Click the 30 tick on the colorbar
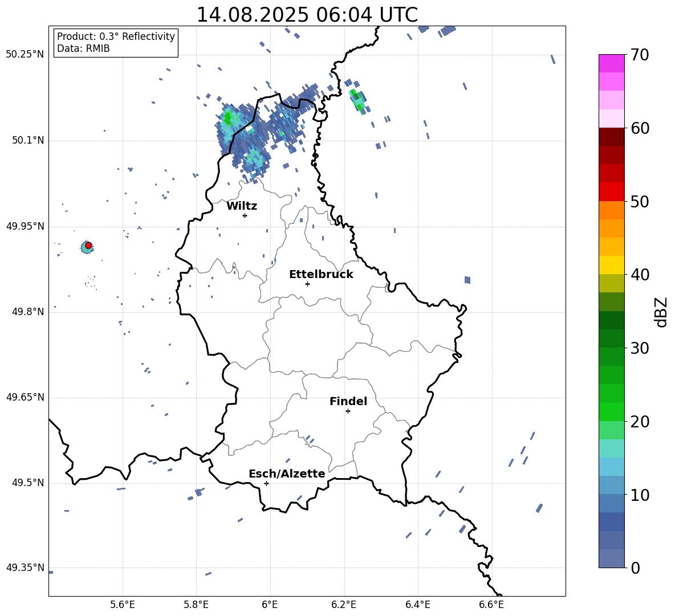This screenshot has height=616, width=675. coord(640,348)
